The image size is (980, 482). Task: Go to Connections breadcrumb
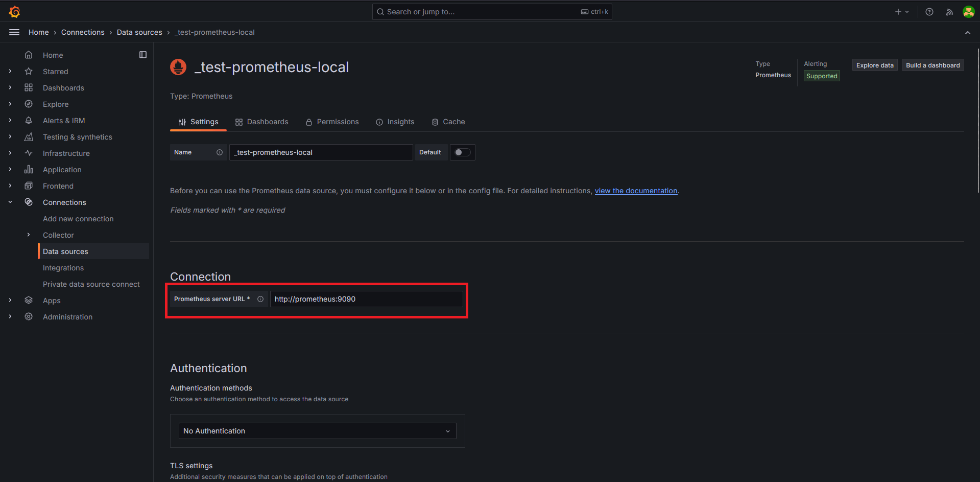pyautogui.click(x=83, y=32)
